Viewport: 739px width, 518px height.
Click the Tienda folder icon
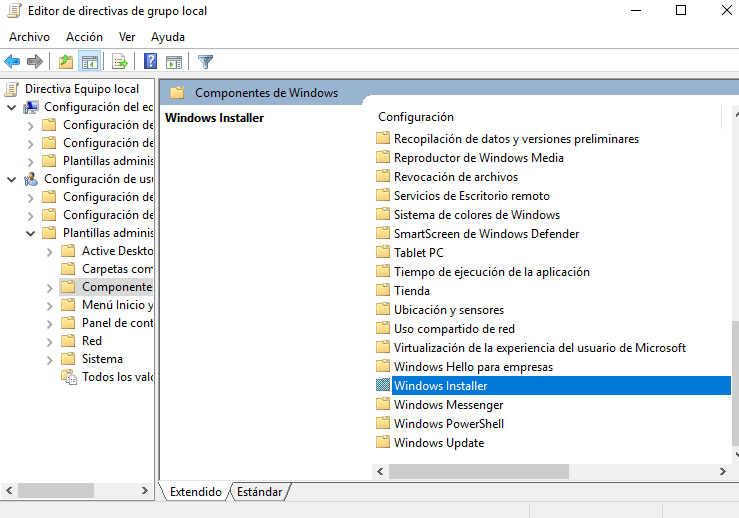pyautogui.click(x=383, y=290)
